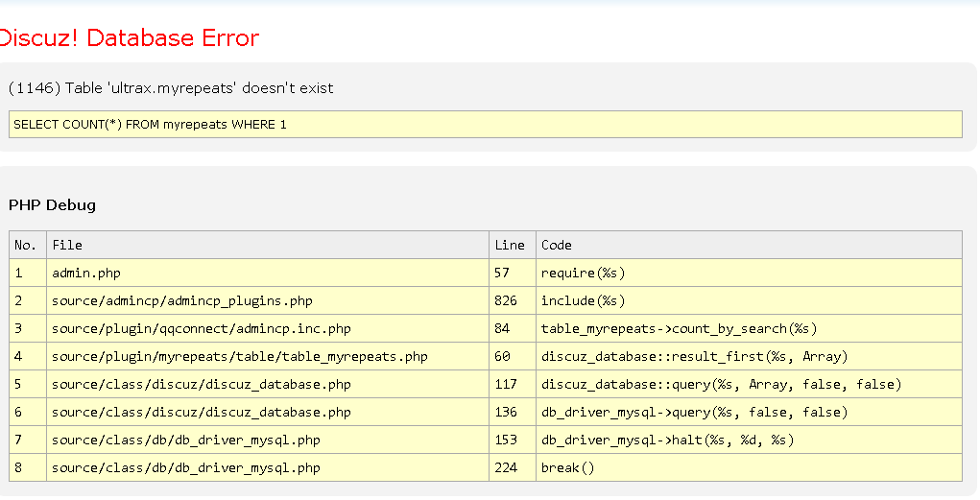Click the require(%s) code cell

(584, 274)
